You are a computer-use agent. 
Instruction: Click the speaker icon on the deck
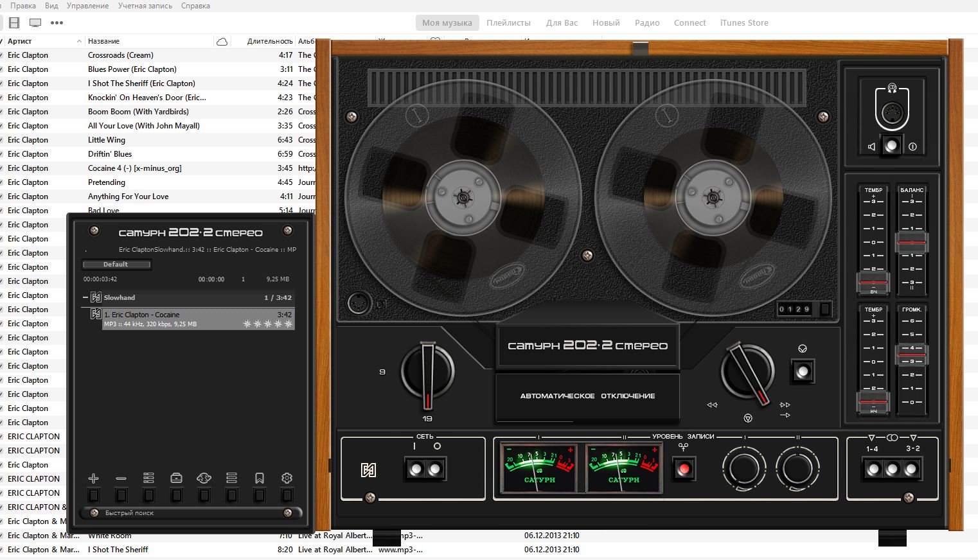tap(871, 146)
